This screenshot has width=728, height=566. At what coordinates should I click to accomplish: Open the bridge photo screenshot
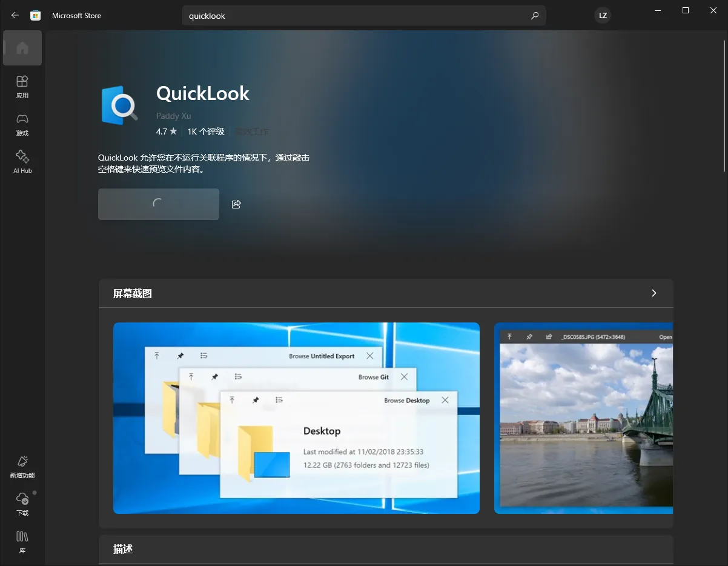click(583, 418)
